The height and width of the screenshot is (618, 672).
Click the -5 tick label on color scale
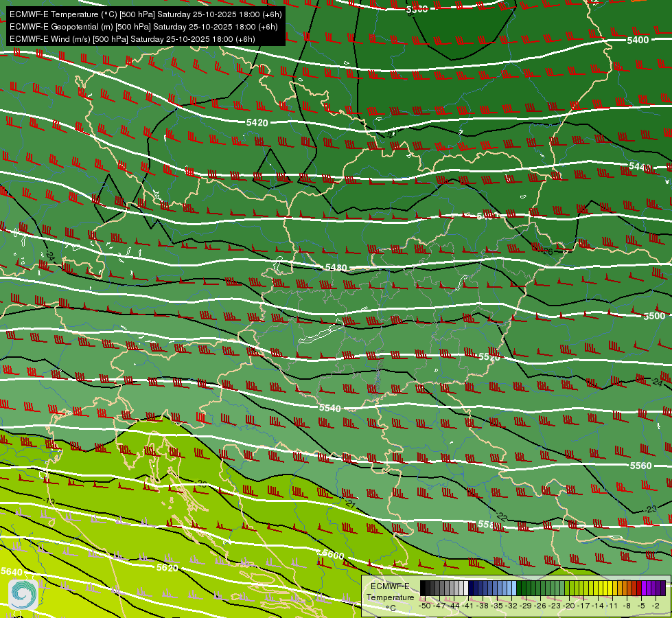tap(641, 606)
